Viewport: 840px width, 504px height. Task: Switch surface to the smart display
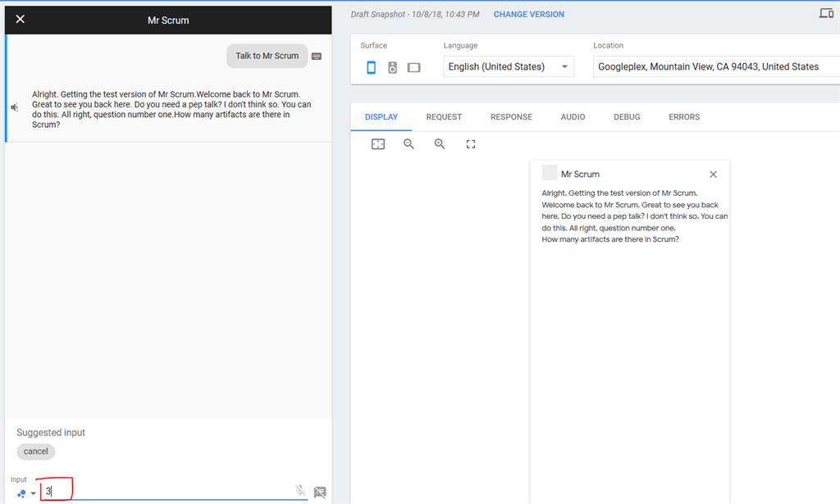coord(413,67)
